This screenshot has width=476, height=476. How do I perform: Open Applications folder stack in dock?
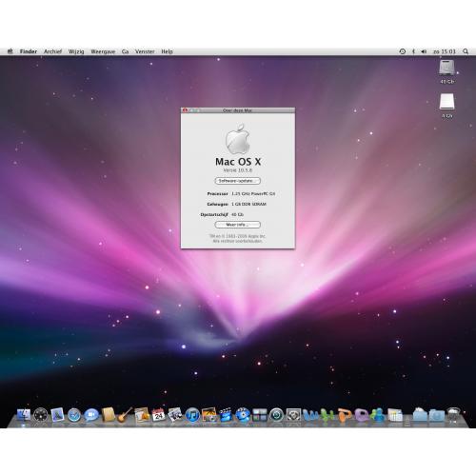click(x=420, y=415)
